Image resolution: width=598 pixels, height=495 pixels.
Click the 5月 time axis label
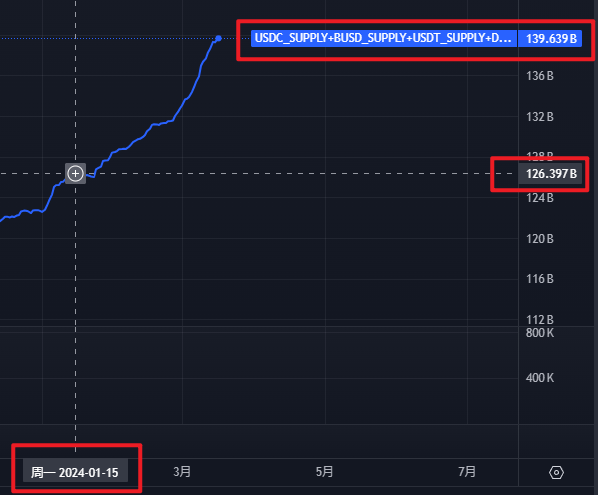[x=324, y=472]
